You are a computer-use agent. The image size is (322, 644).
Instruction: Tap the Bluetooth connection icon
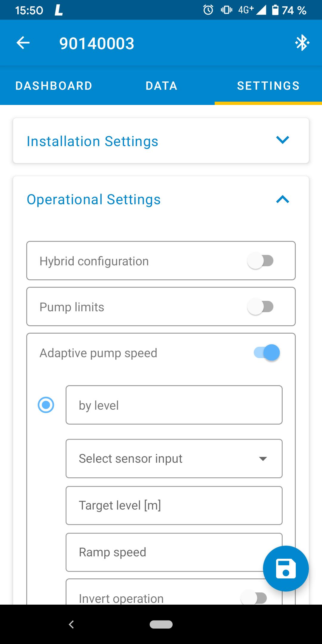click(x=302, y=43)
